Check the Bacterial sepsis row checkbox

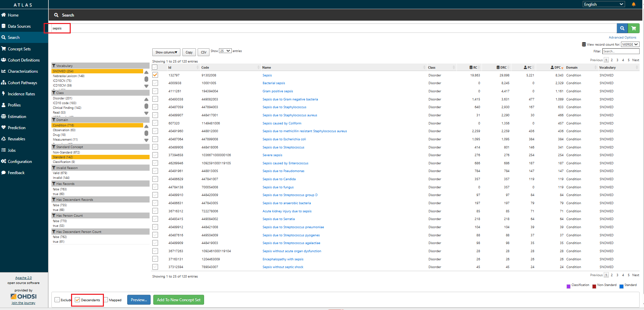click(x=155, y=83)
